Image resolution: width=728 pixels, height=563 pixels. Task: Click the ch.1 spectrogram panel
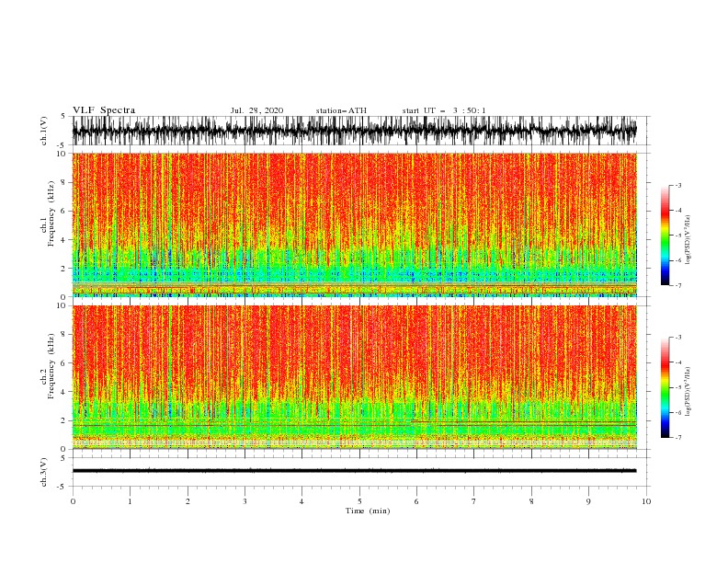[354, 224]
